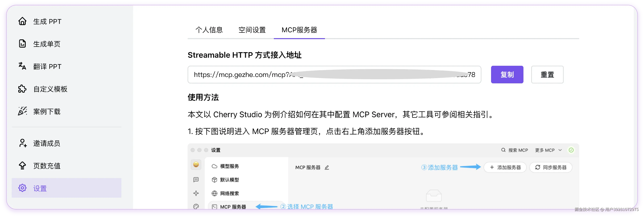Select the 搜索 MCP search icon
Viewport: 644px width, 217px height.
click(x=503, y=150)
